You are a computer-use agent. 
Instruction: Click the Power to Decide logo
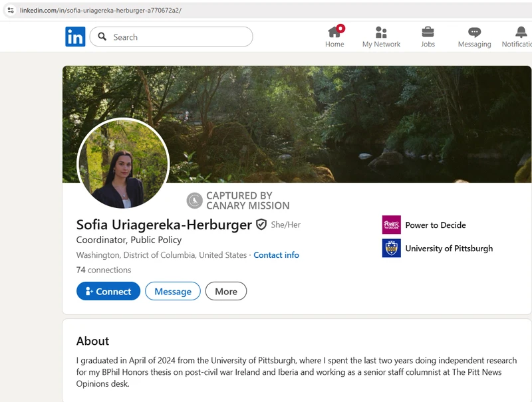pos(391,225)
